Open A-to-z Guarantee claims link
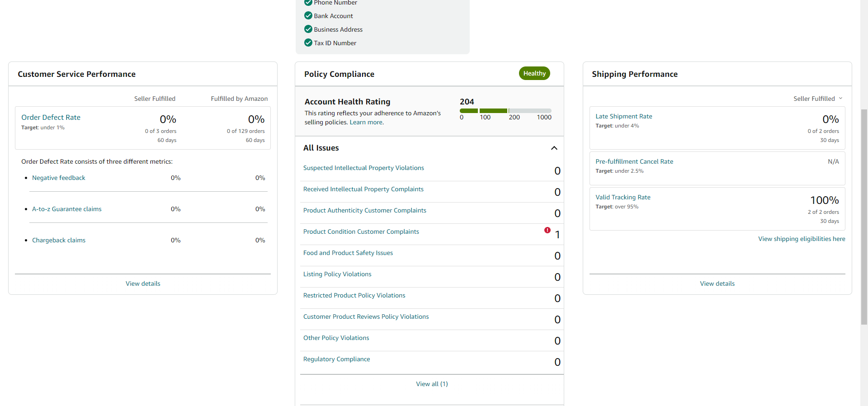This screenshot has width=868, height=406. coord(67,209)
